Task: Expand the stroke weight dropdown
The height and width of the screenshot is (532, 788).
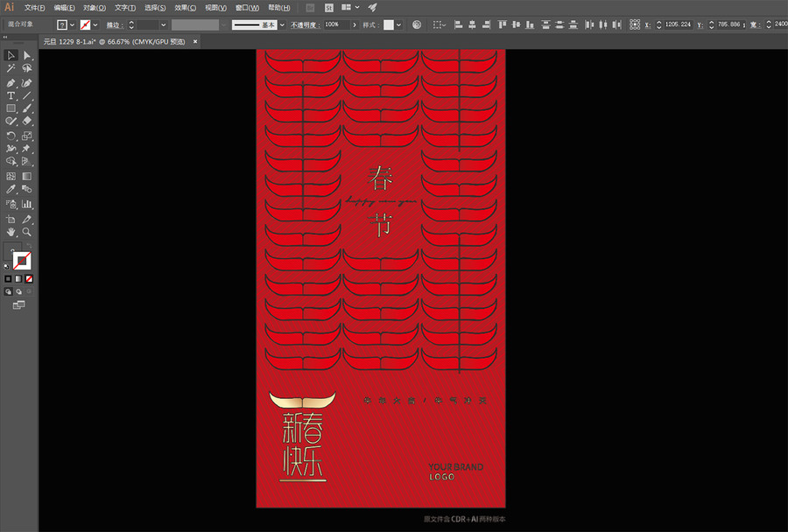Action: [x=164, y=24]
